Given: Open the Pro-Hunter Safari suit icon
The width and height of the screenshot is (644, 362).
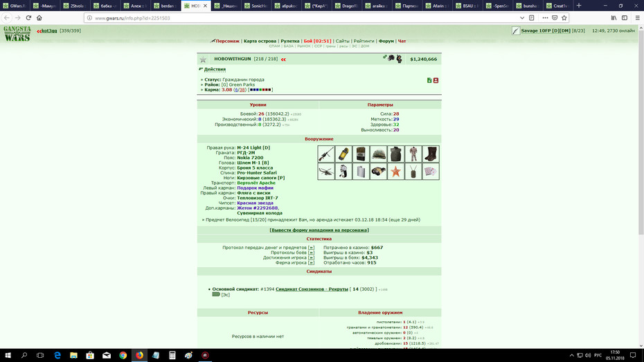Looking at the screenshot, I should (x=413, y=154).
